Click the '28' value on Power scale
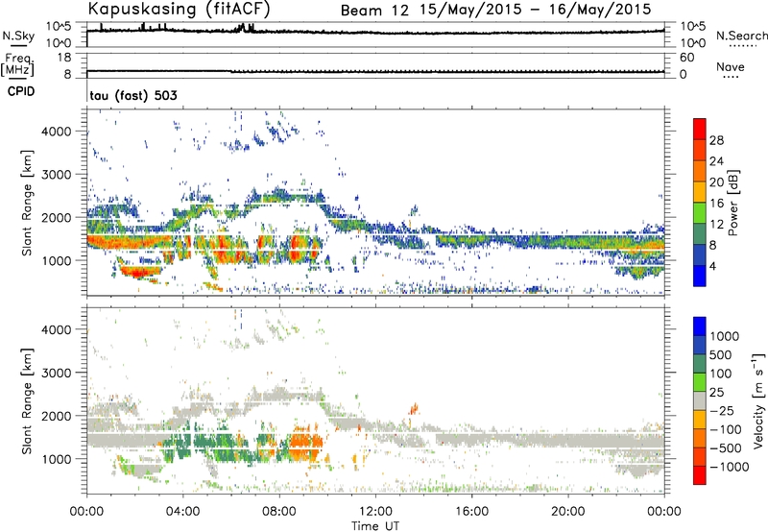 click(716, 140)
